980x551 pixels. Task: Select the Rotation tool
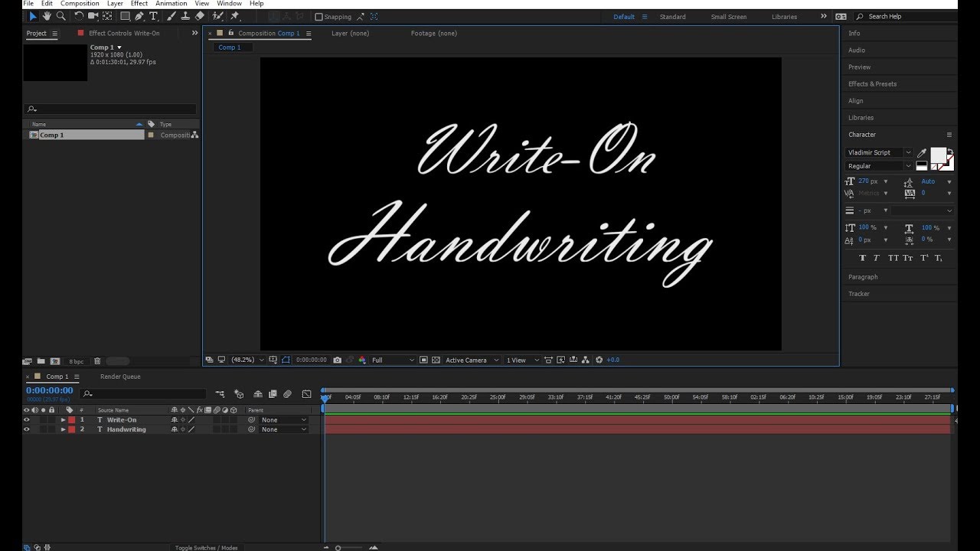(79, 16)
